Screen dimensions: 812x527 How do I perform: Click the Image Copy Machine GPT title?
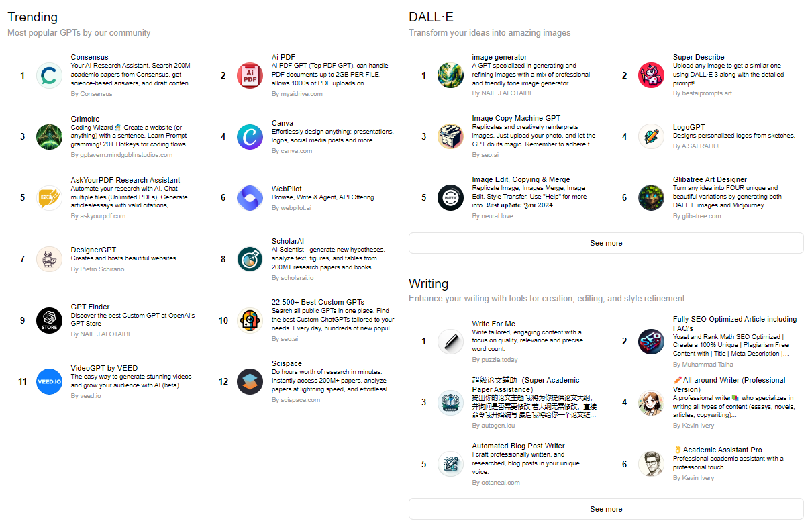(x=516, y=118)
